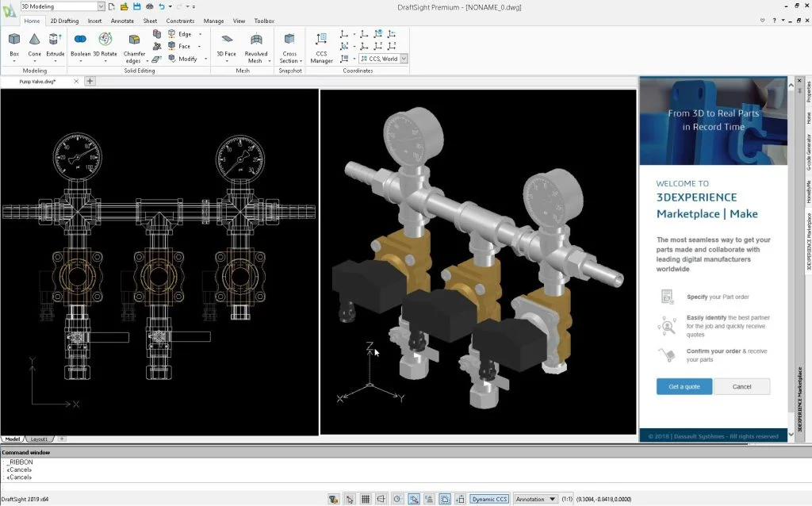Select the Box modeling tool
The image size is (812, 506).
(13, 44)
